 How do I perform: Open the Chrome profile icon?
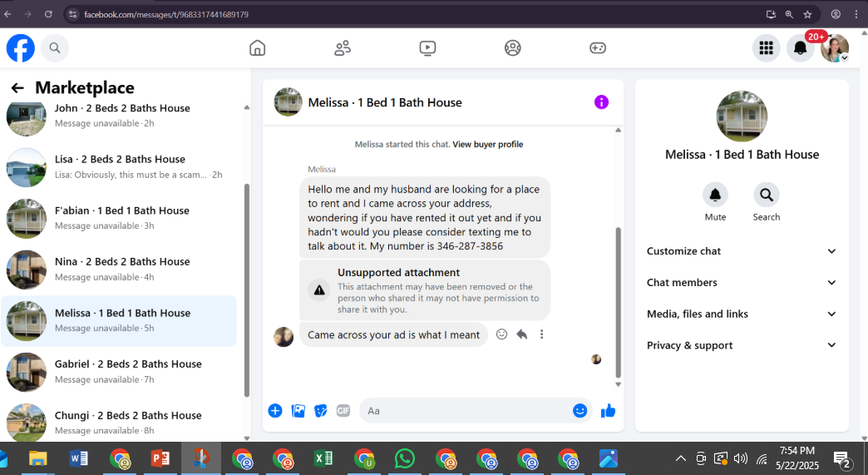(836, 14)
